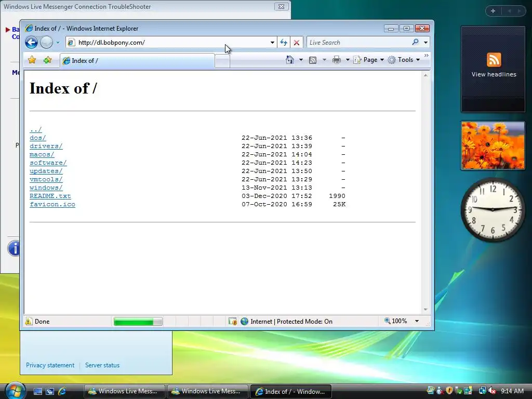Expand the zoom level dropdown arrow
The width and height of the screenshot is (532, 399).
coord(417,321)
